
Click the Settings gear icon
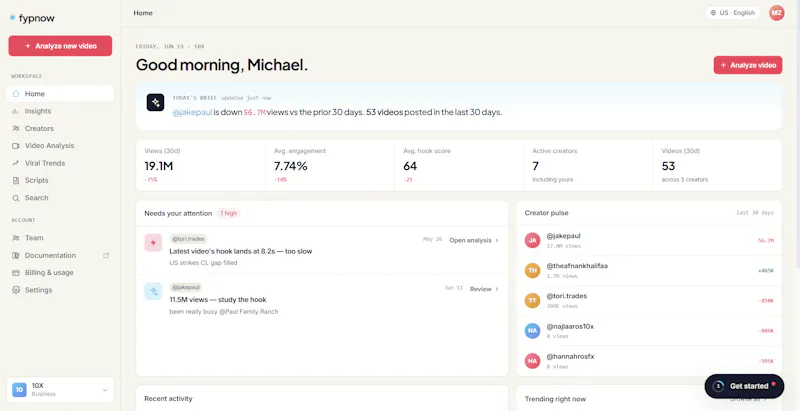[16, 290]
